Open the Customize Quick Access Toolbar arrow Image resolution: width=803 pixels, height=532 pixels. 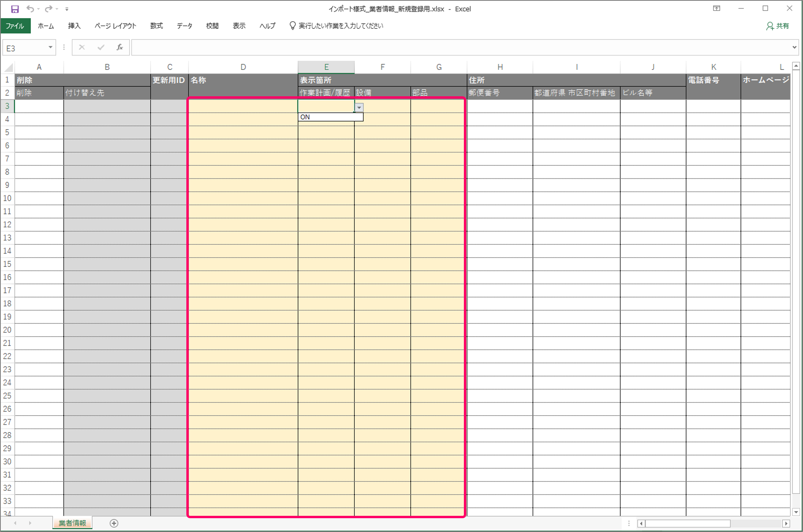point(67,9)
